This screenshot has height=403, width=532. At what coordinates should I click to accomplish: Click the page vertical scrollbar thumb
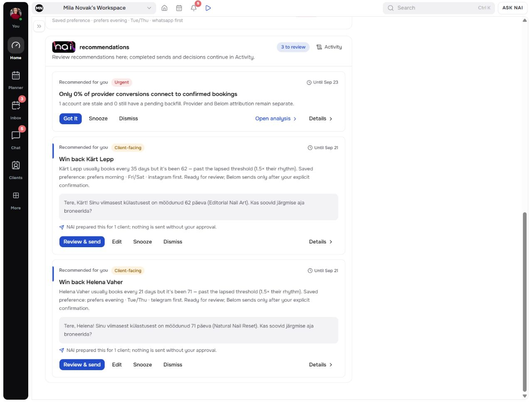point(525,302)
